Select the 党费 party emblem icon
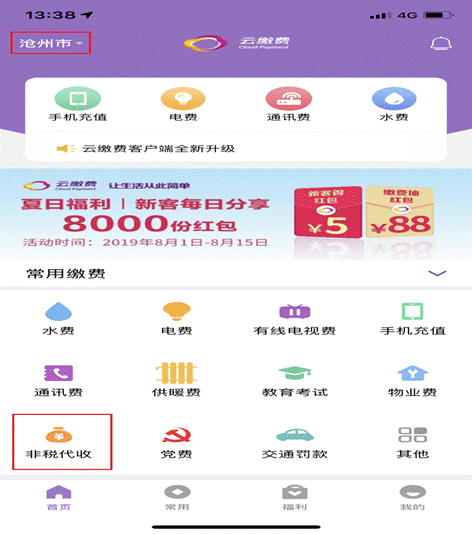The height and width of the screenshot is (534, 472). click(176, 442)
